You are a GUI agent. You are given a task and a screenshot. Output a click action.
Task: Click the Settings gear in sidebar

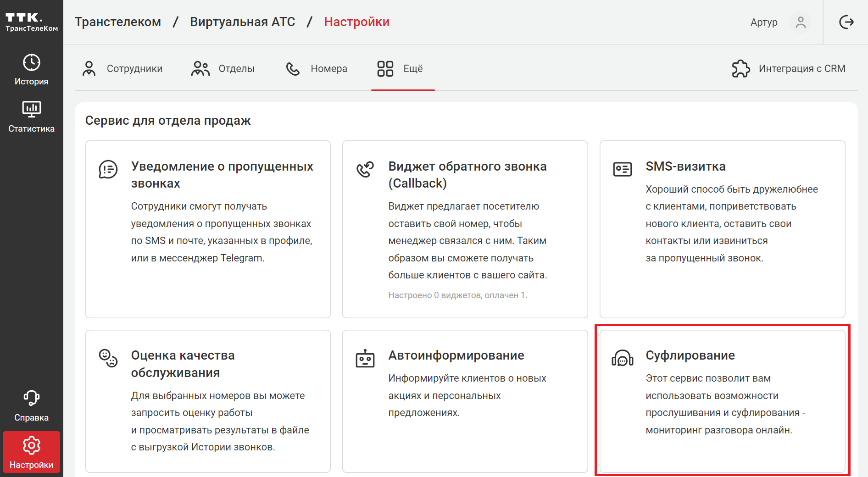click(x=31, y=445)
